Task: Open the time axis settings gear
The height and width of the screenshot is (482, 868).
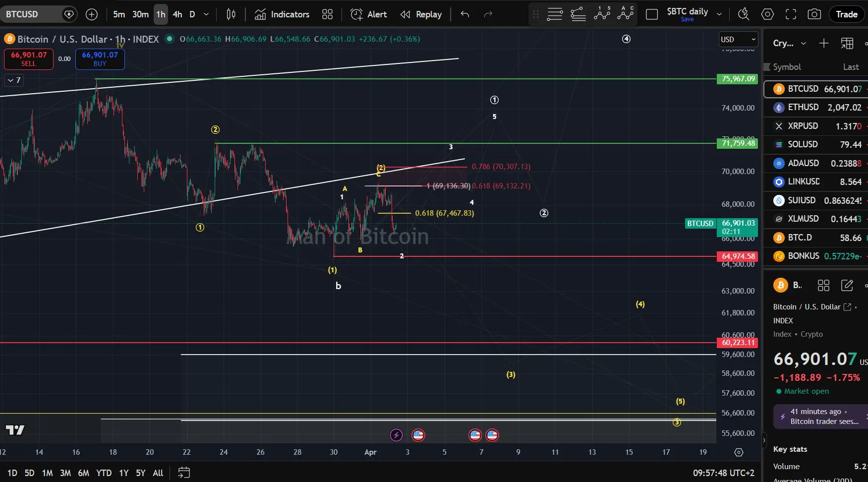Action: click(x=739, y=452)
